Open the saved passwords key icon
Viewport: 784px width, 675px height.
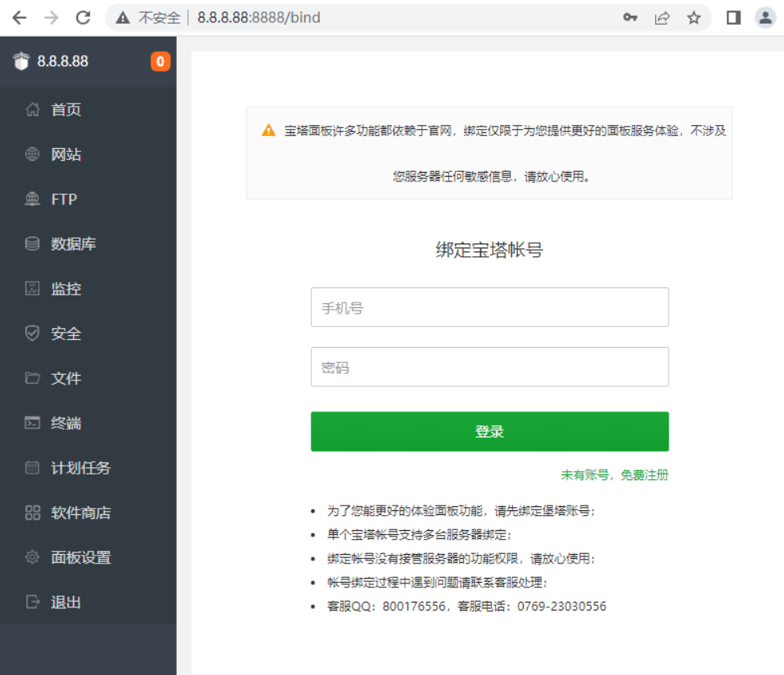(630, 18)
